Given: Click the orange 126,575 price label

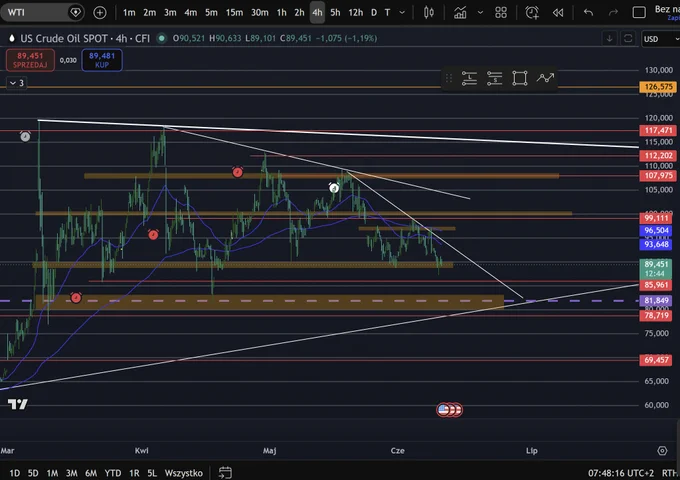Looking at the screenshot, I should (658, 87).
